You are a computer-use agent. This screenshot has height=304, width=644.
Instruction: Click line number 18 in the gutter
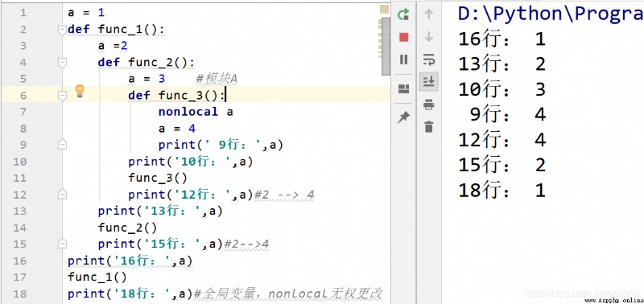(x=19, y=294)
